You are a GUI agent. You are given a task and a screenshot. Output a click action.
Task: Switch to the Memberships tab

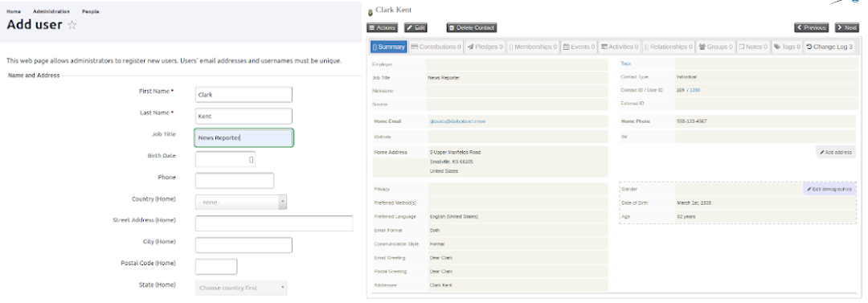click(533, 47)
